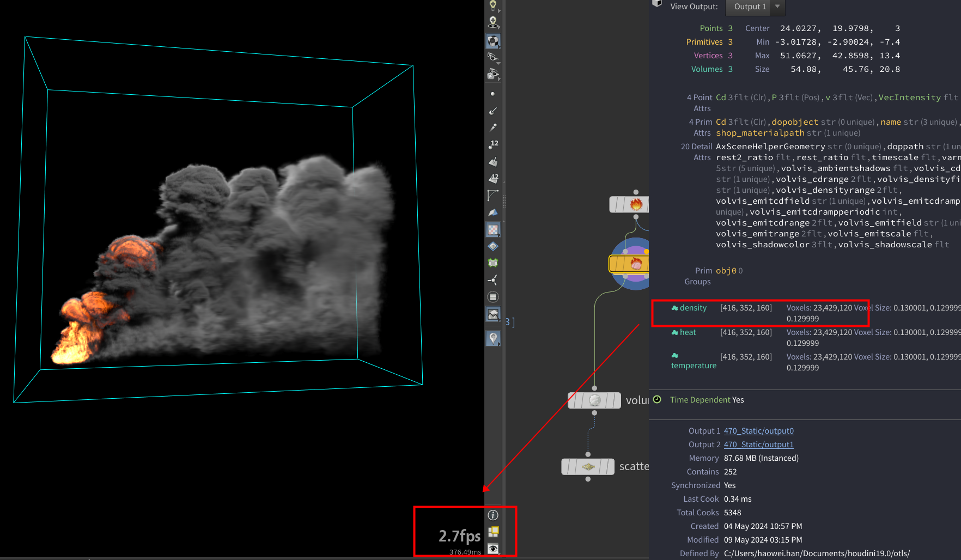Click the green-outlined geometry icon
Image resolution: width=961 pixels, height=560 pixels.
493,263
